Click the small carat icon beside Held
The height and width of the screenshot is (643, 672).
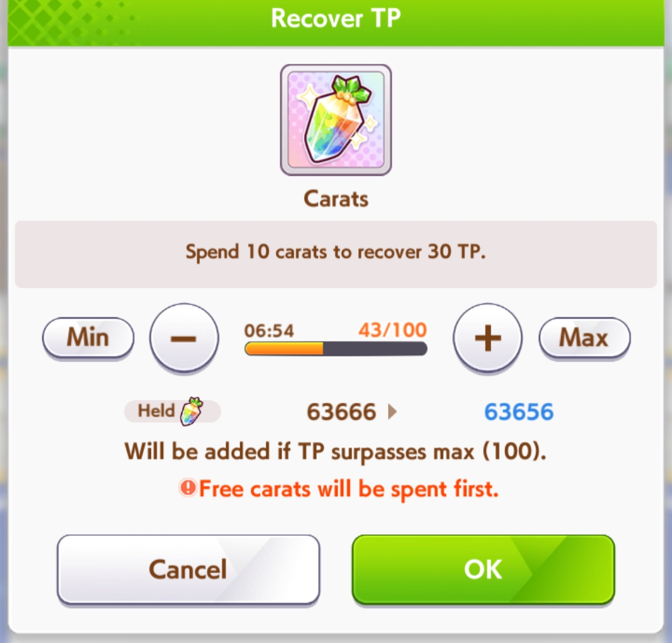191,412
